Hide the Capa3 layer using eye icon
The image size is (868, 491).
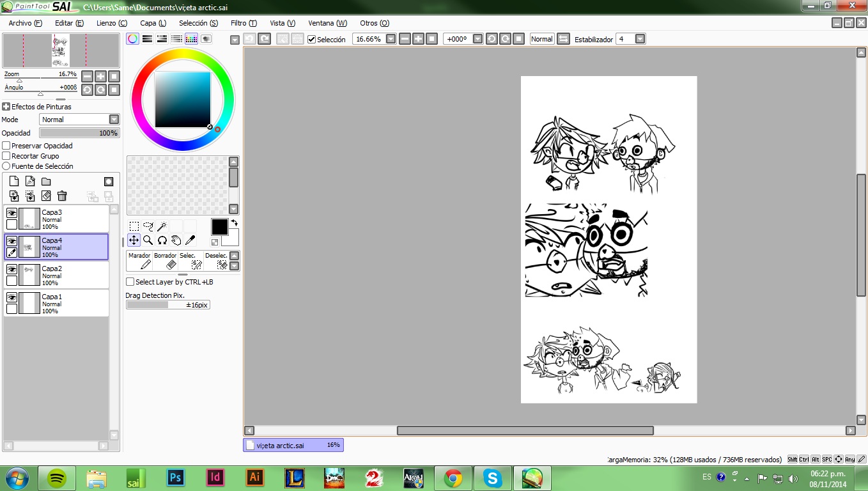tap(12, 213)
